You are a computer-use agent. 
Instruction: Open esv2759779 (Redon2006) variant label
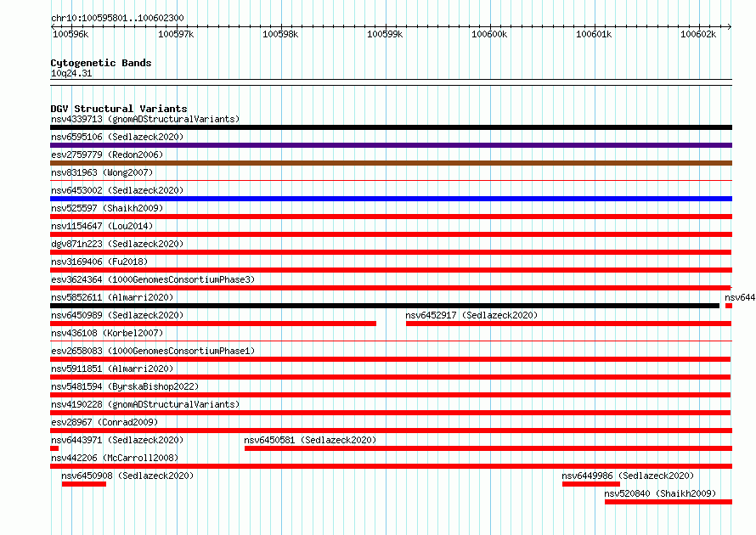point(107,155)
